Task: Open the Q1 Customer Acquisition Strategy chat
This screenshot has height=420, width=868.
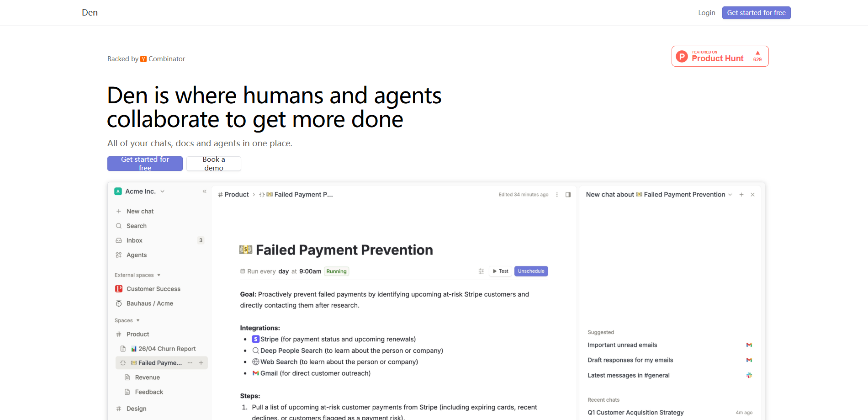Action: point(635,412)
